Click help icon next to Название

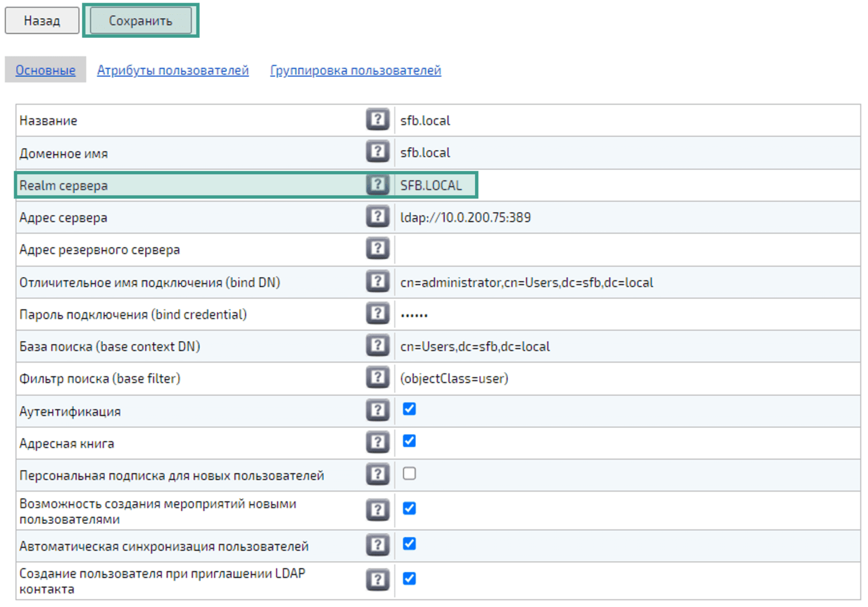377,120
